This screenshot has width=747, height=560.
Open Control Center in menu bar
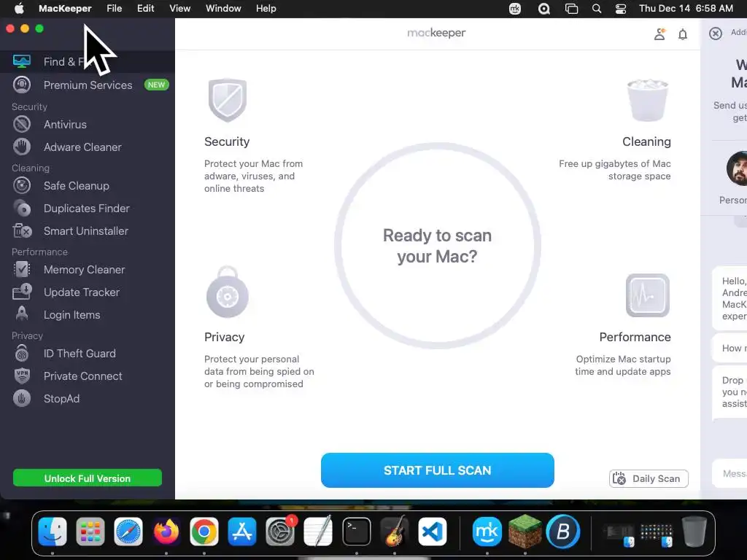(621, 9)
